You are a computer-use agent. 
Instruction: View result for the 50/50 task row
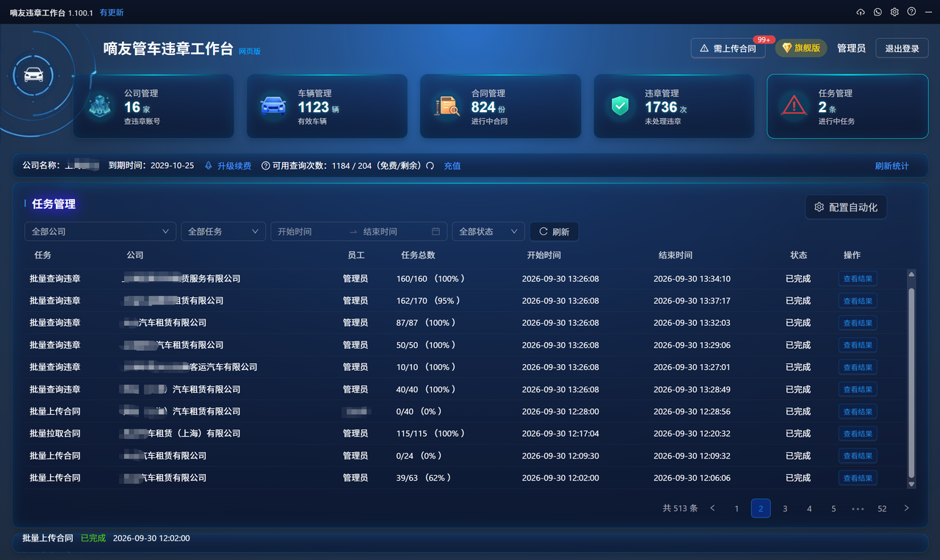point(858,345)
